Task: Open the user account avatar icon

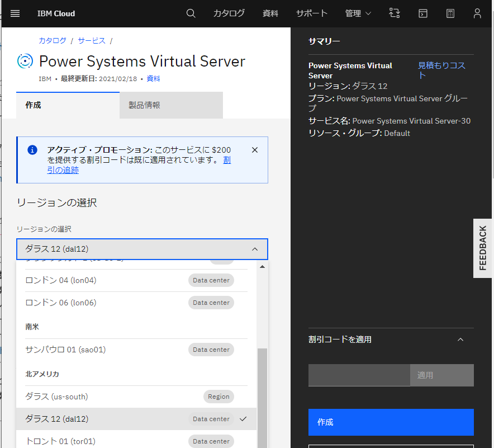Action: click(x=477, y=13)
